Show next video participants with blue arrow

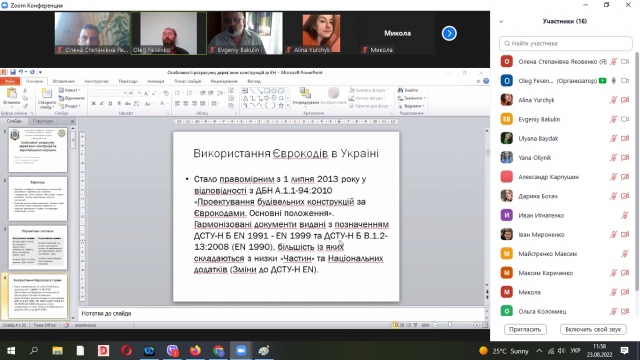[449, 33]
